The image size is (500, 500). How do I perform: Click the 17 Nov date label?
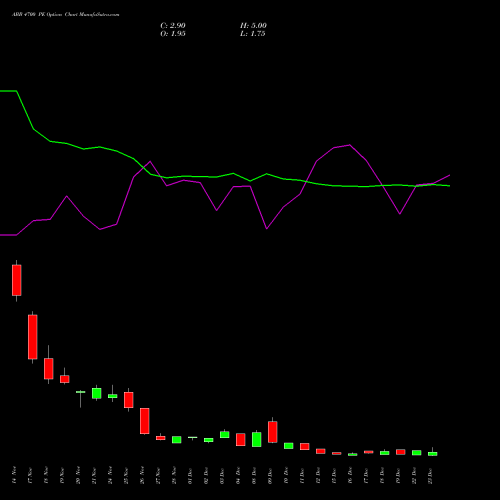[30, 475]
